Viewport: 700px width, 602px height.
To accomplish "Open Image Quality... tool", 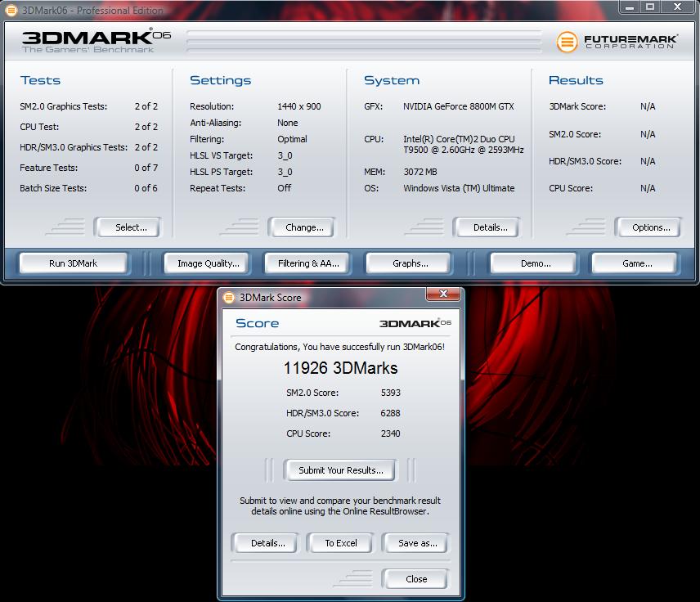I will pyautogui.click(x=208, y=263).
